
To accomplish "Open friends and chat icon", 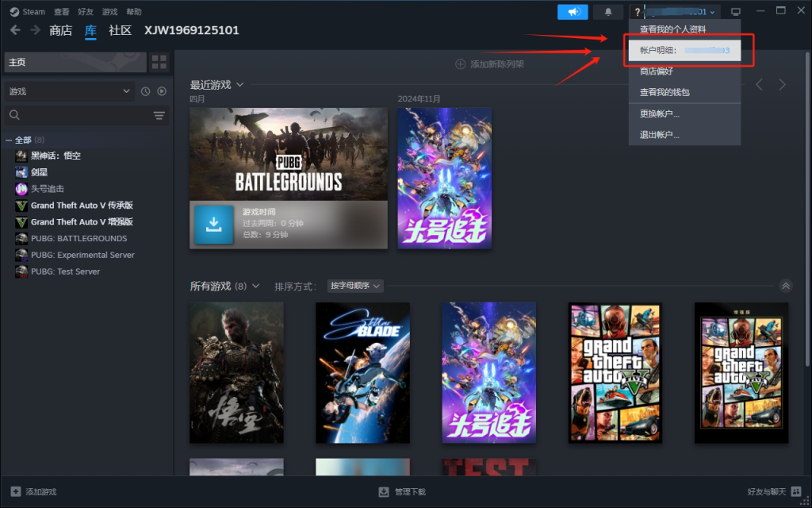I will pyautogui.click(x=796, y=491).
